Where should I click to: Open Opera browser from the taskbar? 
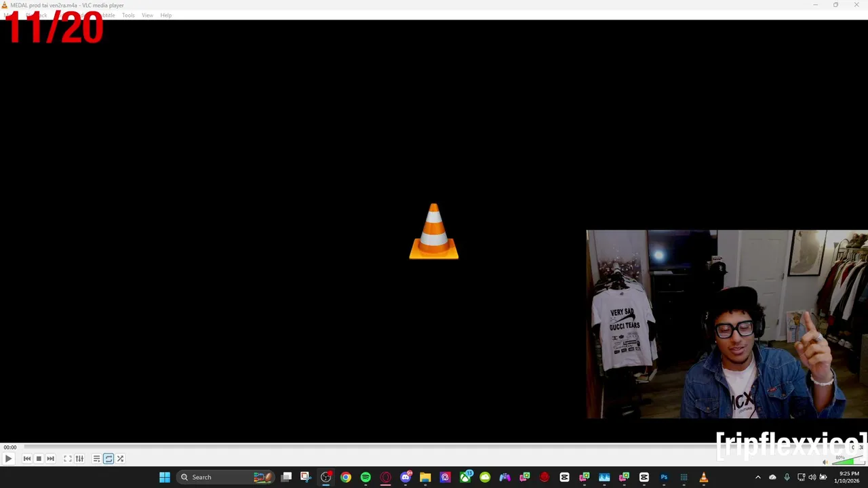[x=385, y=477]
